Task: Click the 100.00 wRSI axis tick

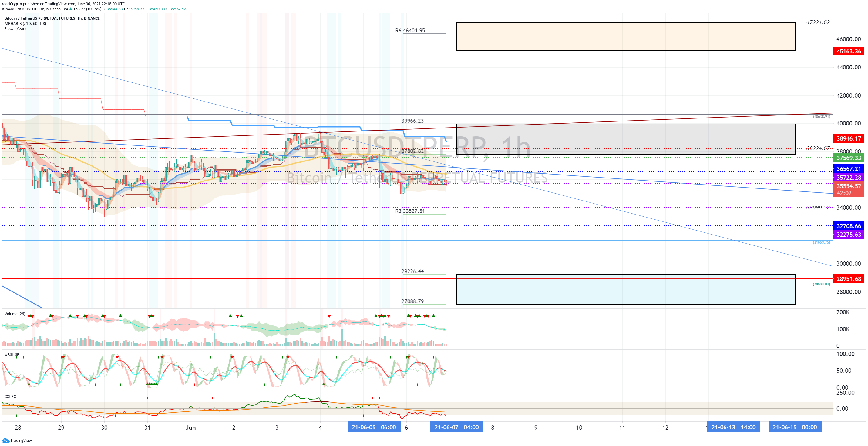Action: [x=845, y=354]
